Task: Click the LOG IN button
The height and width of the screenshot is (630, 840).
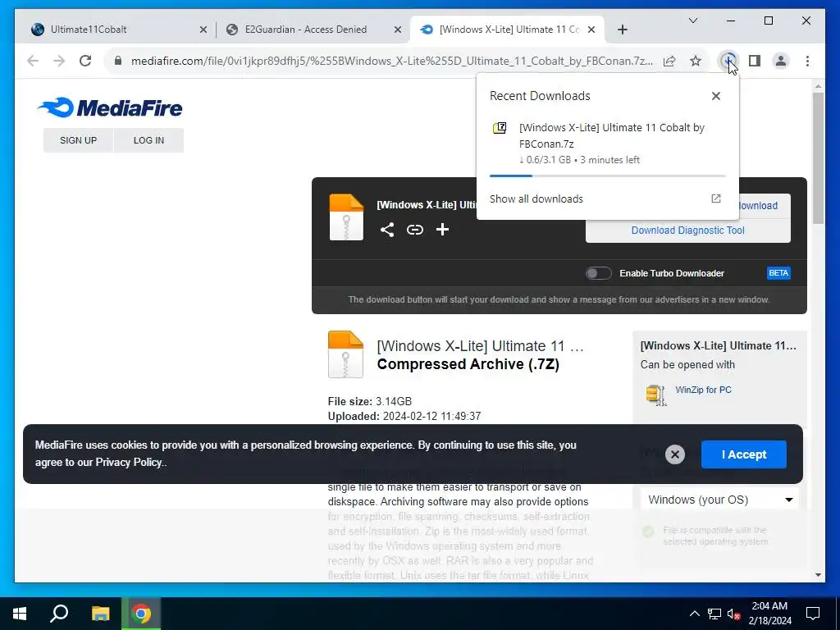Action: coord(148,140)
